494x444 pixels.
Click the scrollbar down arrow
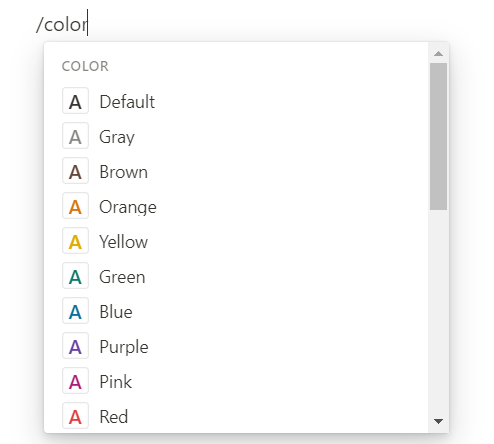click(x=438, y=421)
